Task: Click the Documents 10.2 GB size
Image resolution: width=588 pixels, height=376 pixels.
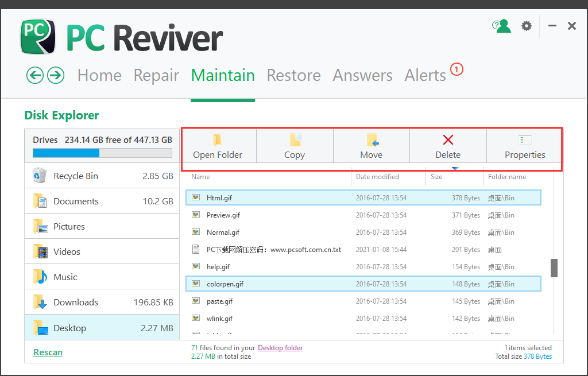Action: point(158,201)
